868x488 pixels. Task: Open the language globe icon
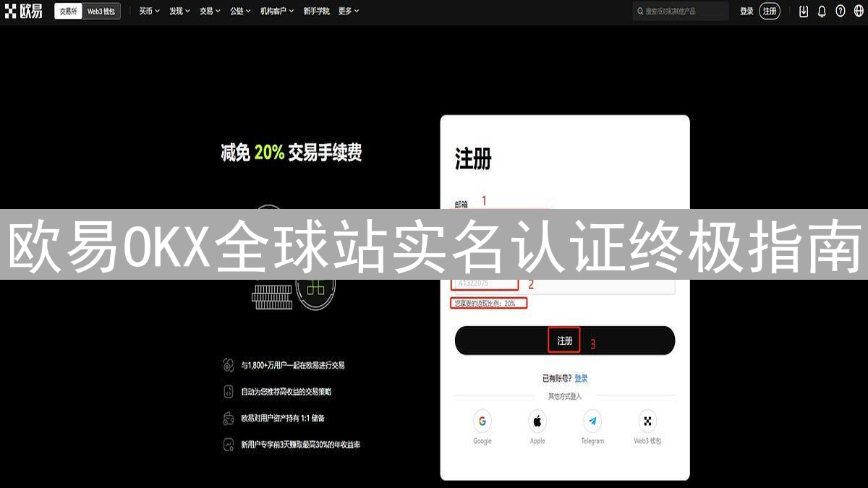(x=858, y=11)
